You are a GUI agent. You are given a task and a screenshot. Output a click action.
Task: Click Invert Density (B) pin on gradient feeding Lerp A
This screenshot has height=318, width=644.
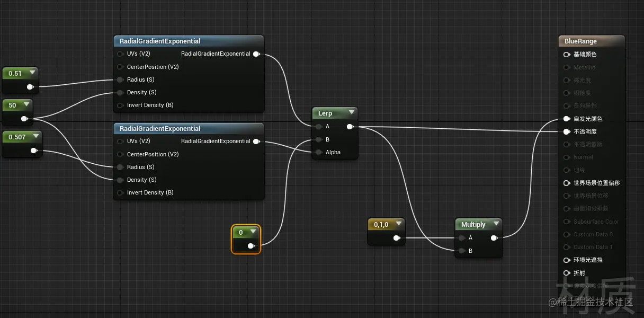tap(120, 105)
